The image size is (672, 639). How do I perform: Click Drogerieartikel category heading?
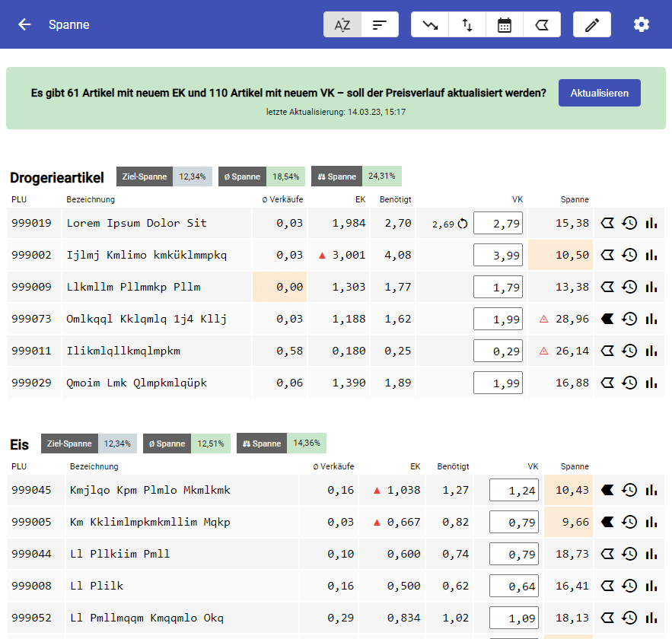pos(57,178)
